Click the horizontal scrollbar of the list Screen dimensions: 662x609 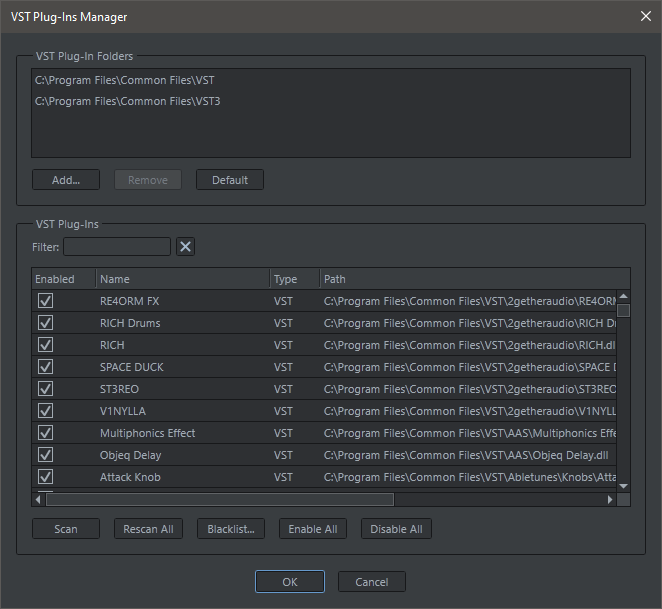(x=220, y=499)
